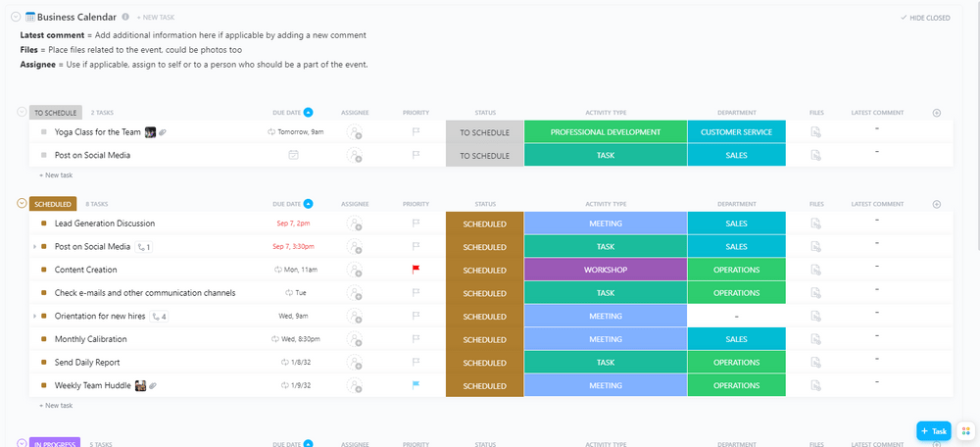Collapse the To Schedule group

pos(22,113)
